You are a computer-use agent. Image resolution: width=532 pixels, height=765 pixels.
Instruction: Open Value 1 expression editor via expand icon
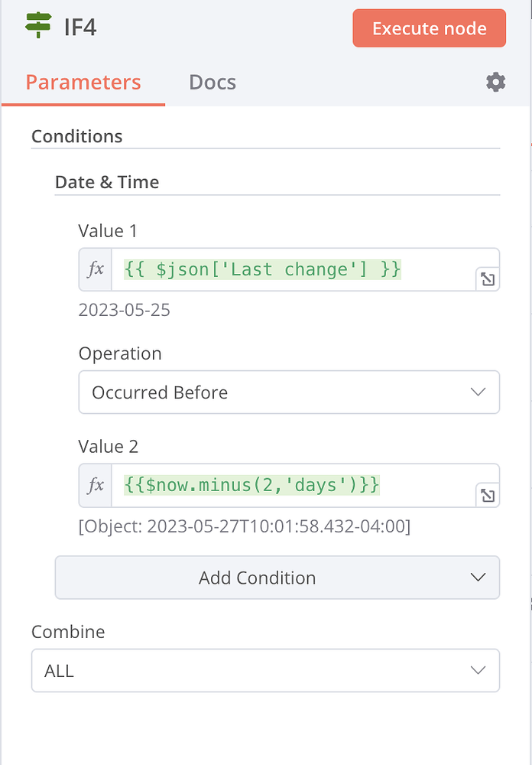(x=488, y=279)
